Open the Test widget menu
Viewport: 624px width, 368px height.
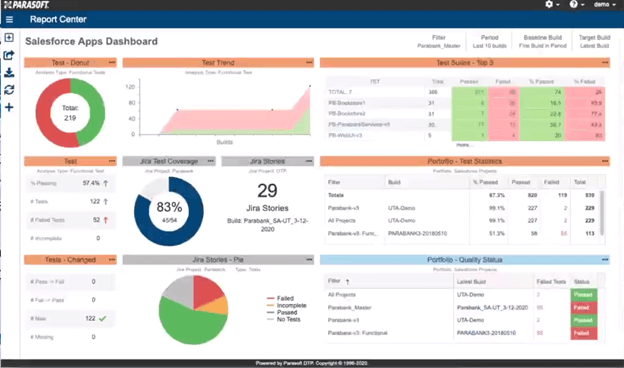tap(112, 161)
